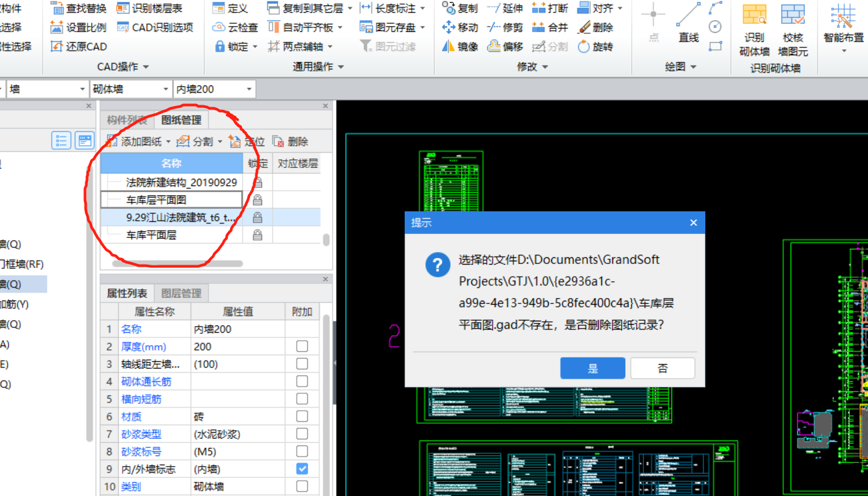Click 删除 in drawing manager toolbar

(290, 141)
